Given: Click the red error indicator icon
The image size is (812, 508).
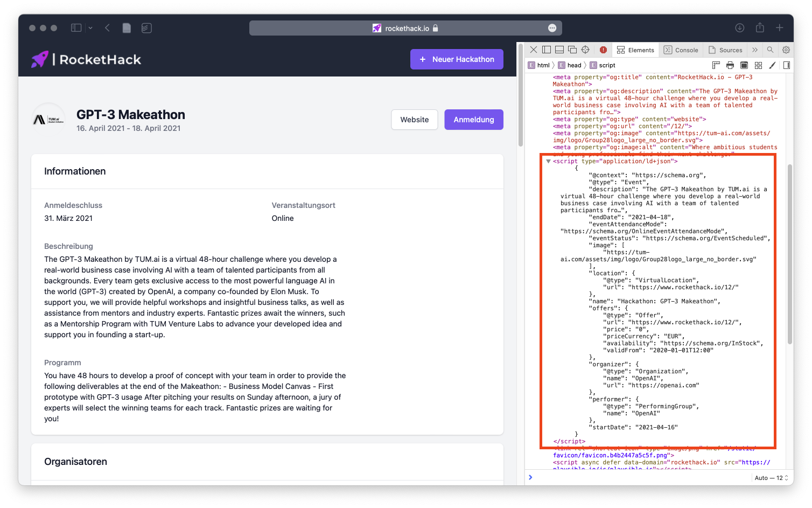Looking at the screenshot, I should coord(603,50).
